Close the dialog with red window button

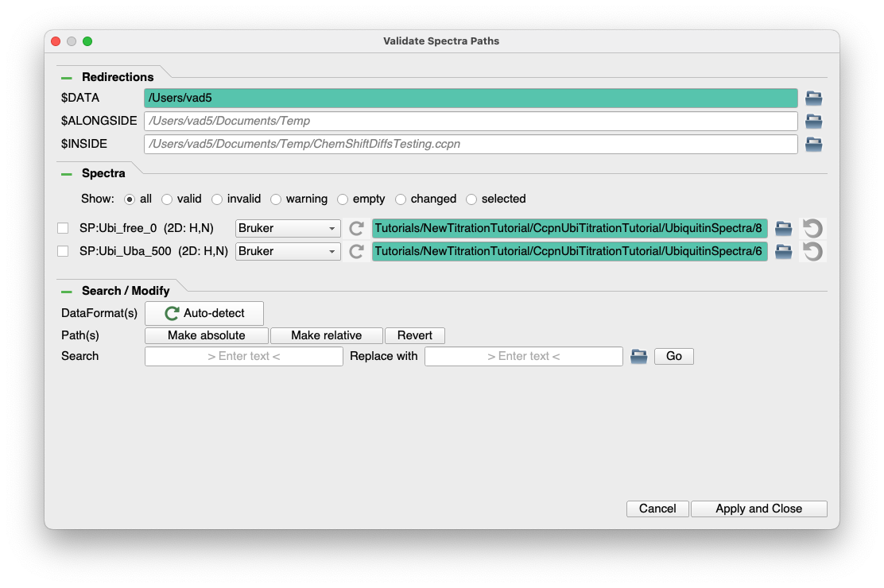[x=56, y=41]
